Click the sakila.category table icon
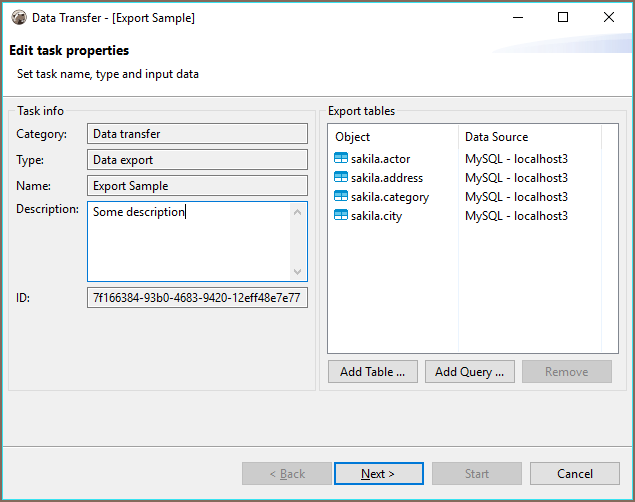 tap(341, 196)
